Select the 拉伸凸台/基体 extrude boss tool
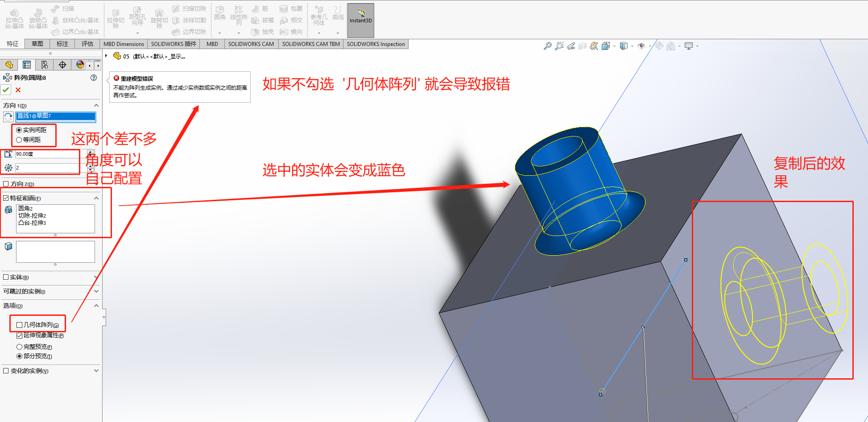Image resolution: width=868 pixels, height=422 pixels. (14, 19)
